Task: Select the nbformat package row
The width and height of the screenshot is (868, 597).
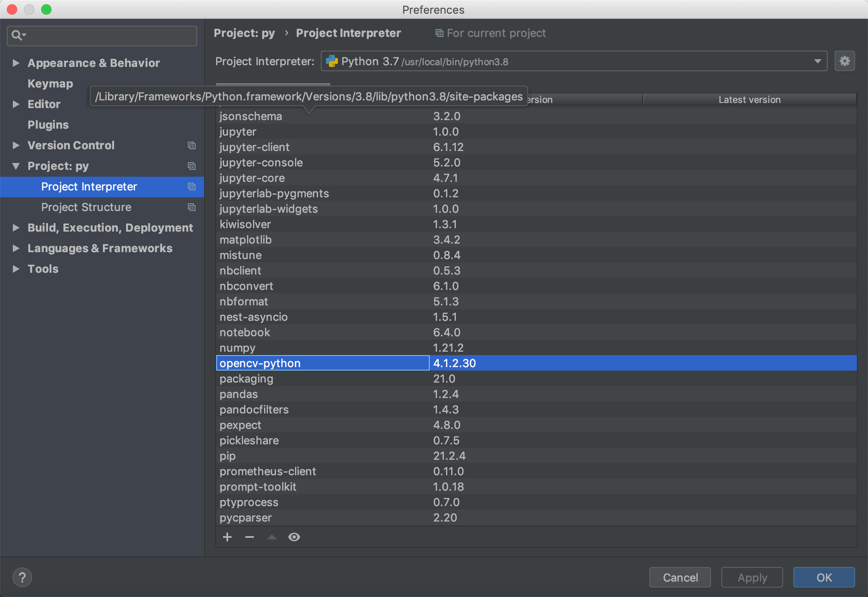Action: 536,302
